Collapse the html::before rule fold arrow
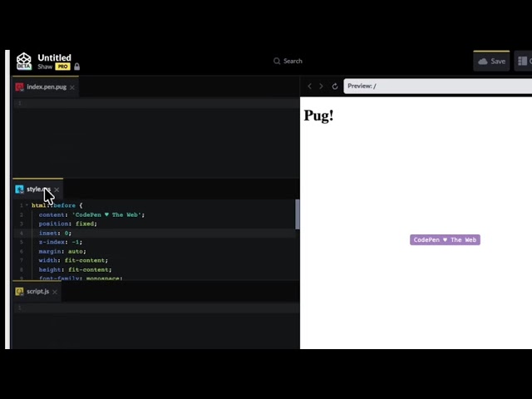Viewport: 532px width, 399px height. click(27, 205)
